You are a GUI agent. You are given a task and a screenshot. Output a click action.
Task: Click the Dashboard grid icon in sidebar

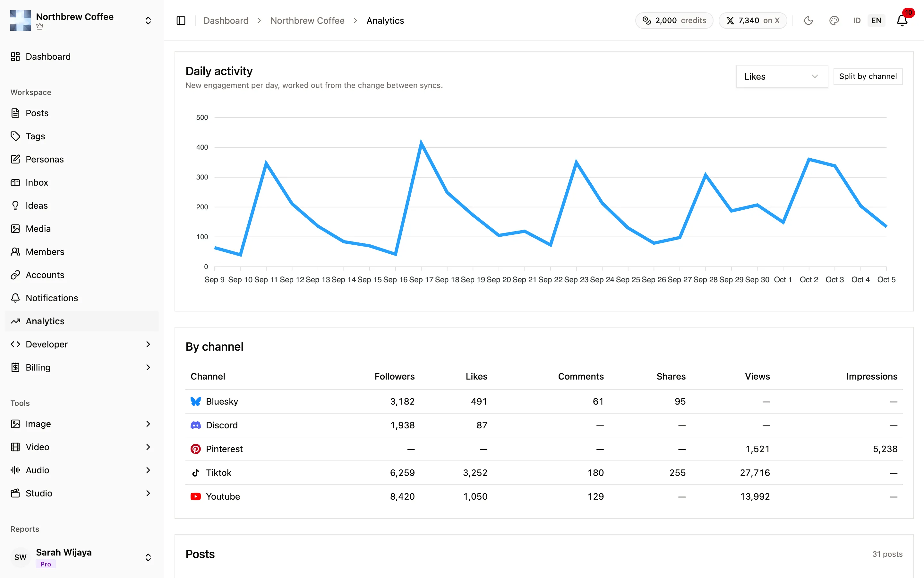click(x=15, y=57)
